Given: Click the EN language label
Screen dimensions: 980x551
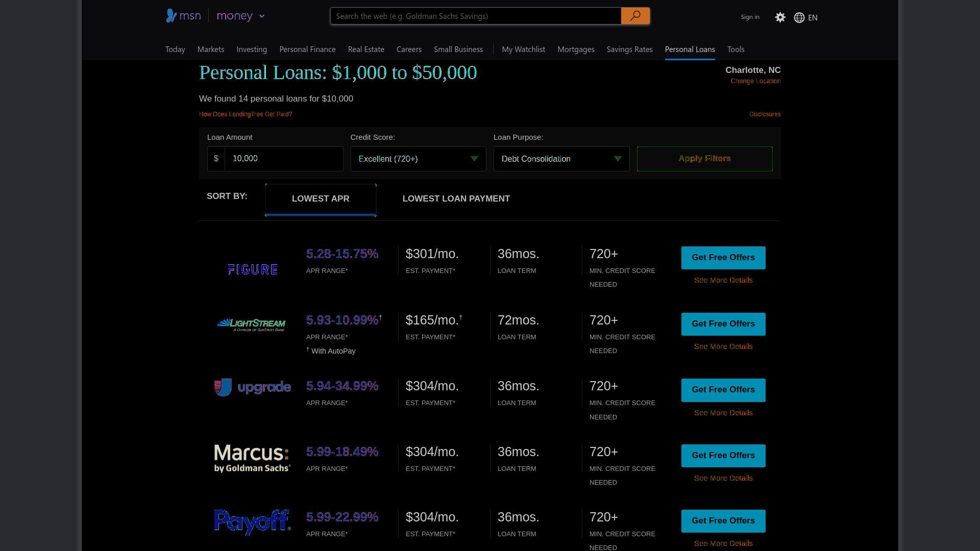Looking at the screenshot, I should (813, 17).
